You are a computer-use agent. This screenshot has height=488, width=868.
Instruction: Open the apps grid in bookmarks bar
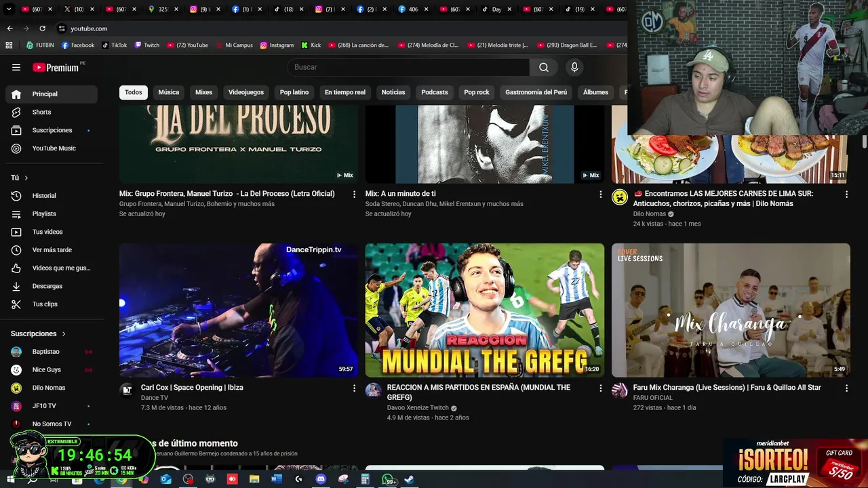point(9,45)
